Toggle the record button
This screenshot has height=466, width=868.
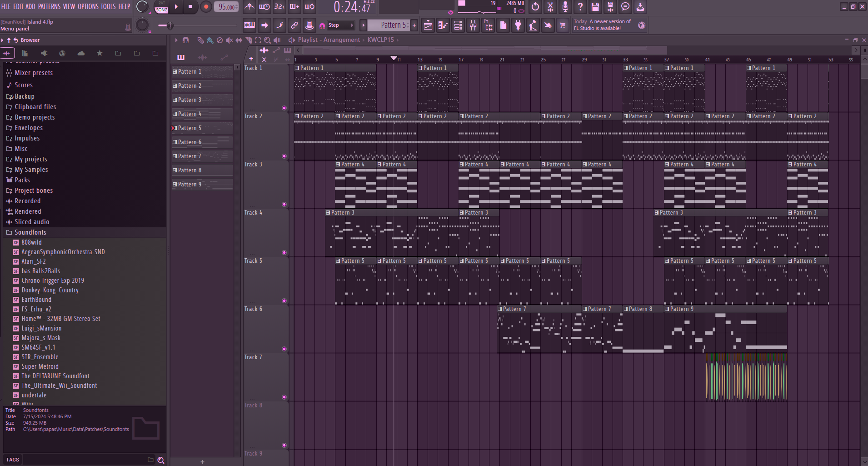click(x=206, y=7)
